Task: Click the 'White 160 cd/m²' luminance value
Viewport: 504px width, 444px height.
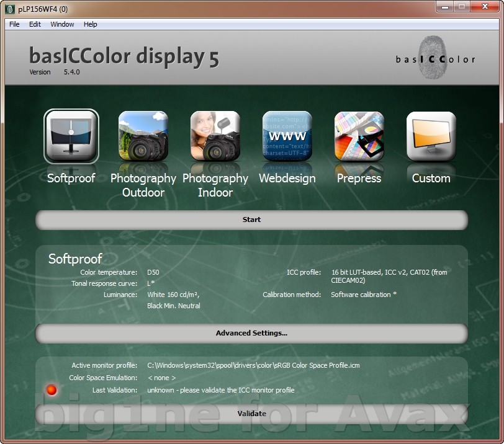Action: 173,295
